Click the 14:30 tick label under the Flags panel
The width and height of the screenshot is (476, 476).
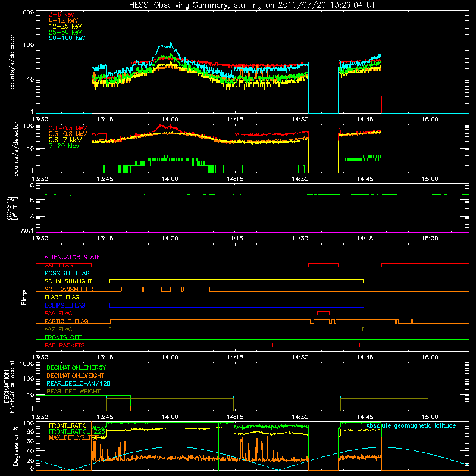[300, 358]
